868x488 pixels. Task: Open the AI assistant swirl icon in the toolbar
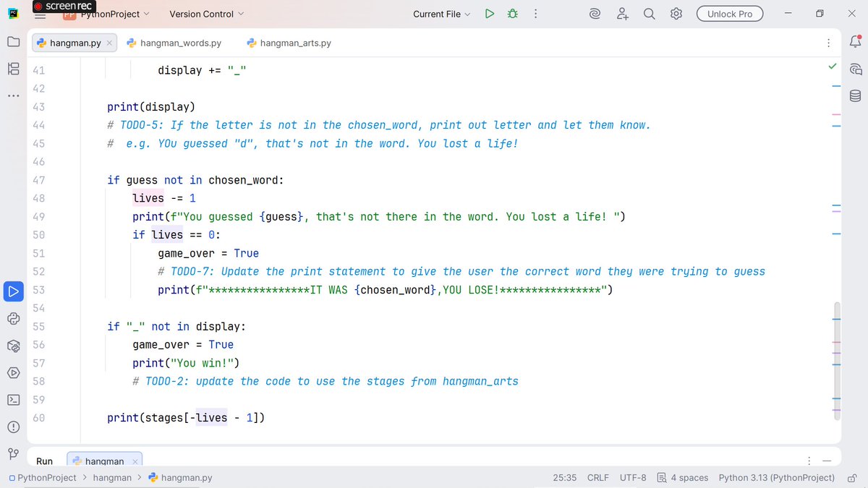coord(595,14)
